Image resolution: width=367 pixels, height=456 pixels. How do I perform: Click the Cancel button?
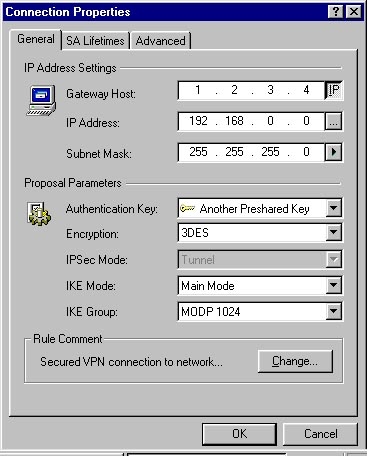[320, 434]
